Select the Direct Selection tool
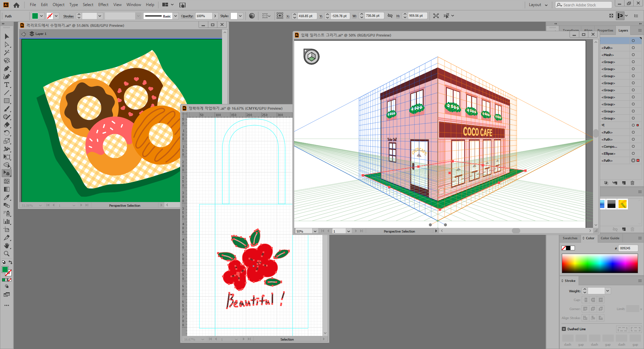Screen dimensions: 644x349 [x=7, y=44]
